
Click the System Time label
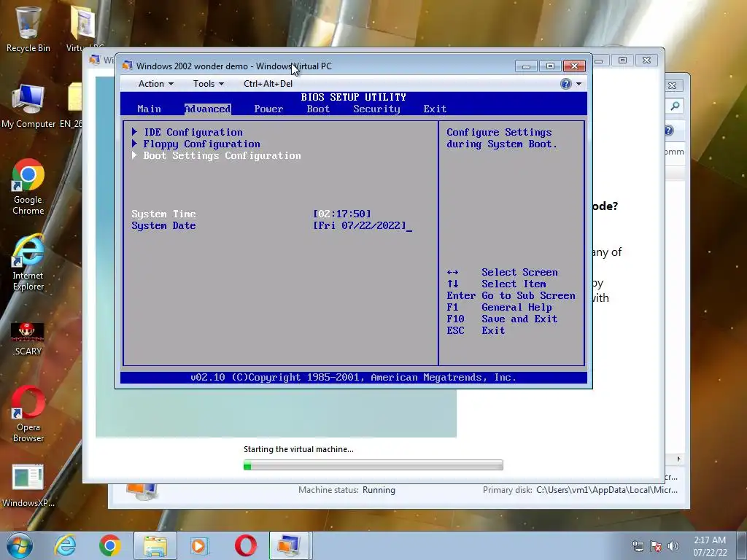[163, 214]
